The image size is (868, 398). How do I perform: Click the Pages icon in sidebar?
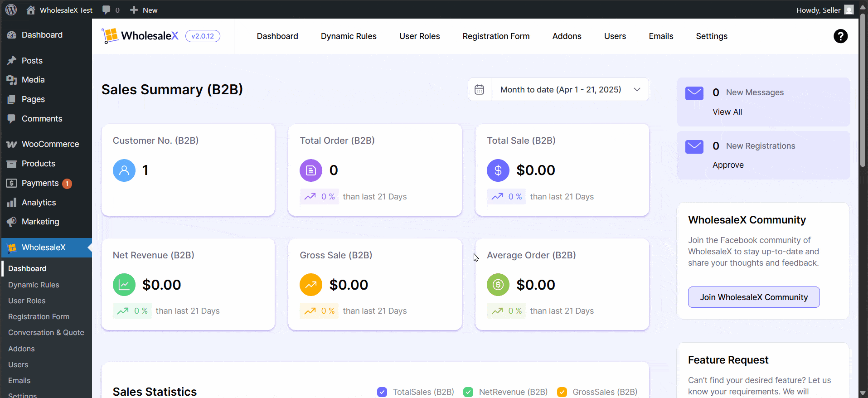pos(12,99)
